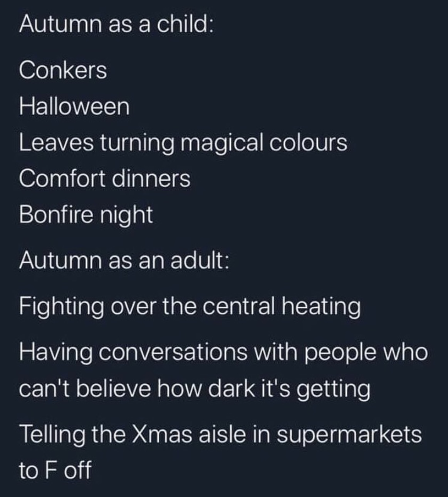448x497 pixels.
Task: Select the "Comfort dinners" line
Action: click(x=105, y=179)
